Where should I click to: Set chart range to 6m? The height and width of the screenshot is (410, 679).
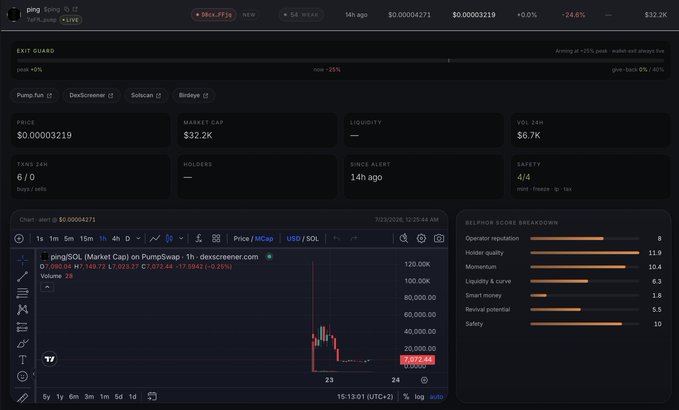click(74, 397)
